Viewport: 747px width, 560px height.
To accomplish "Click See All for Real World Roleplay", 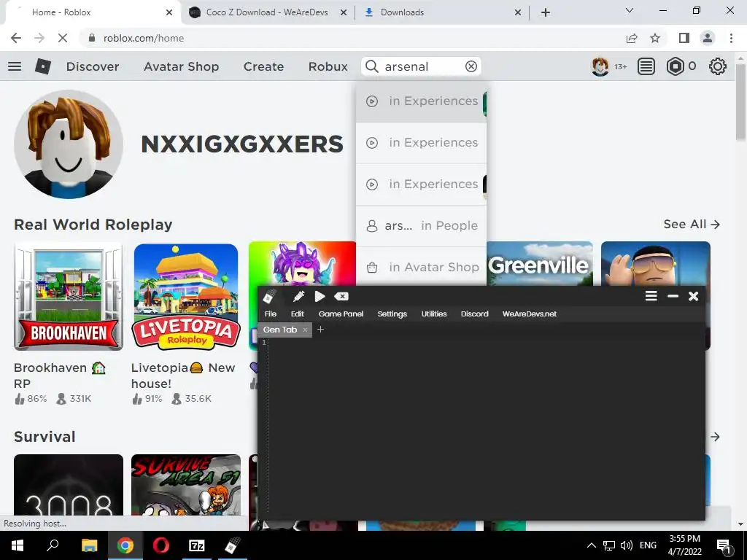I will click(692, 225).
